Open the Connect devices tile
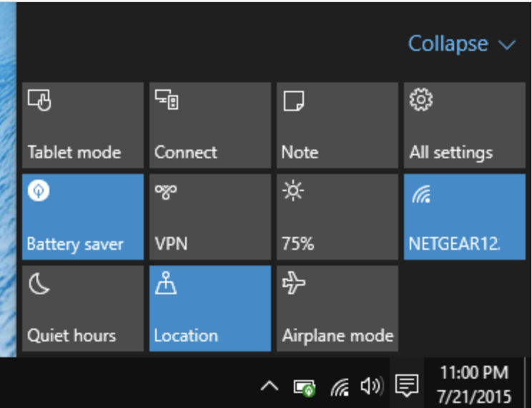 pos(210,125)
